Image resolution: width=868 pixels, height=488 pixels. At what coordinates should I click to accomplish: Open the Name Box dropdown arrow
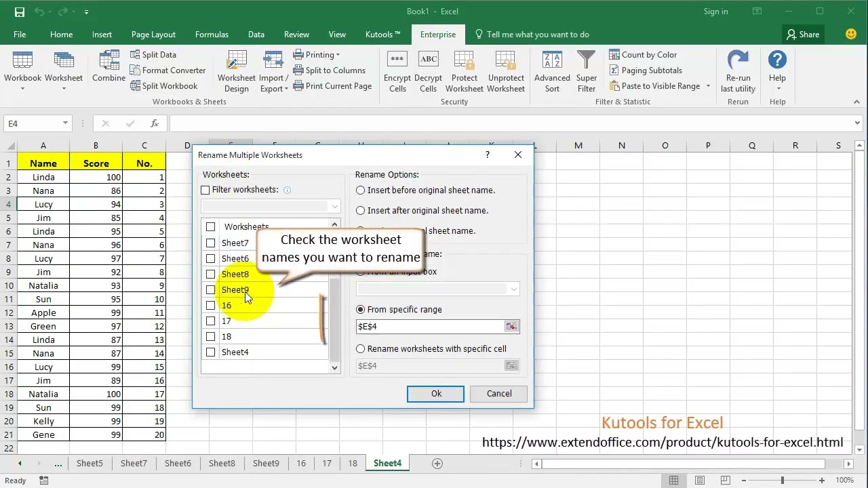click(65, 123)
